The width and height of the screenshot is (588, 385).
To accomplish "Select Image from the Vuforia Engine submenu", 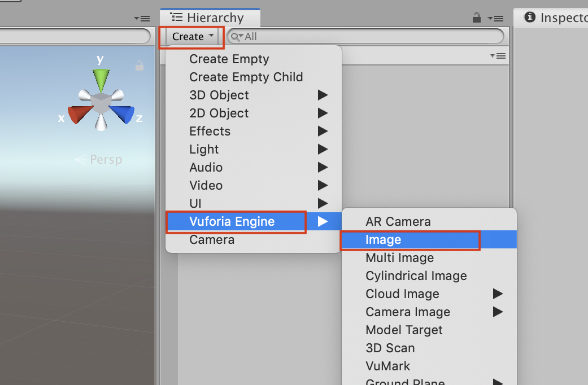I will coord(384,239).
